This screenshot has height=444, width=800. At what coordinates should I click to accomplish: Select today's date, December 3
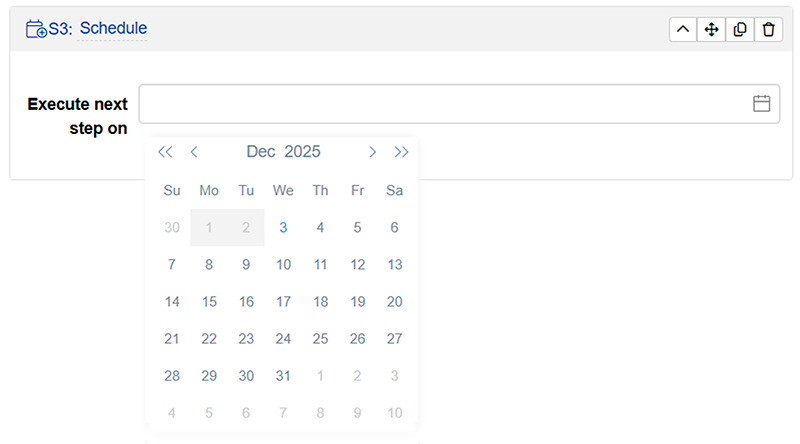pos(283,228)
